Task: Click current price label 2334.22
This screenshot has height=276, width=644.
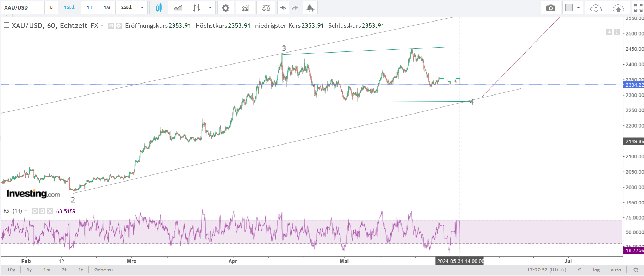Action: [x=633, y=85]
